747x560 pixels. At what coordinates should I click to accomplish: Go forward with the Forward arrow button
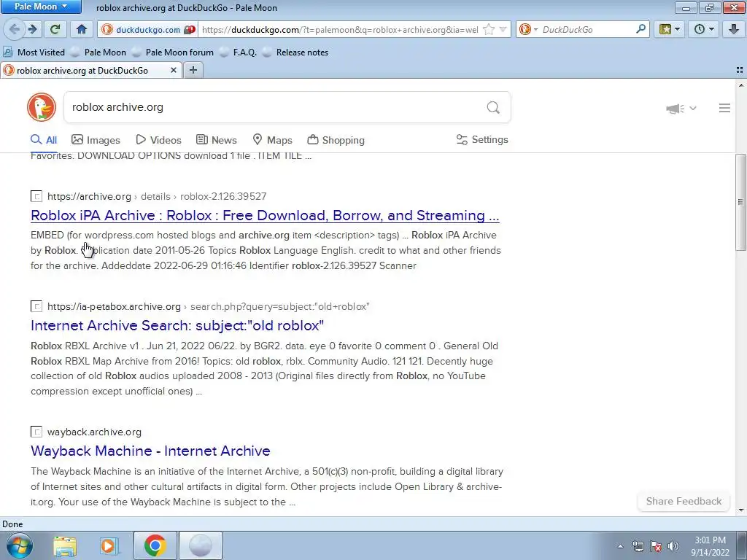click(33, 29)
